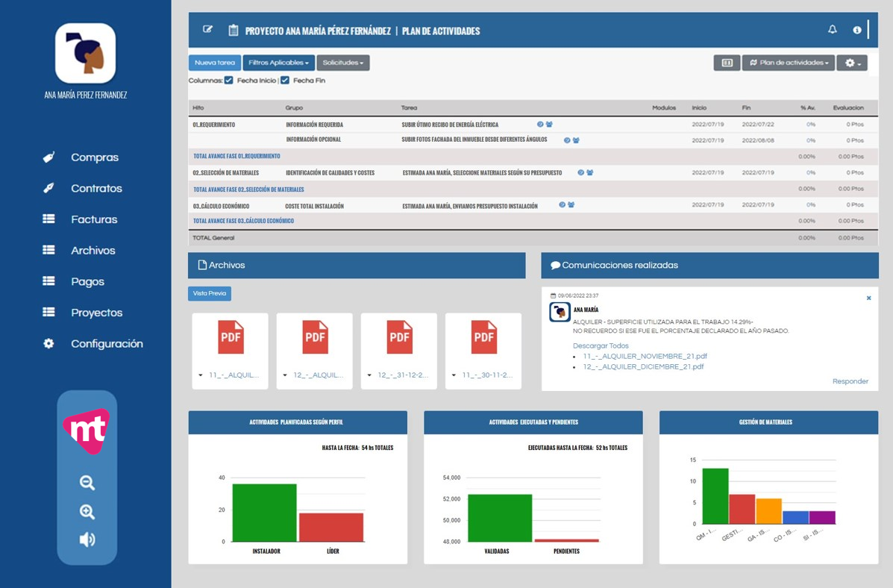Image resolution: width=893 pixels, height=588 pixels.
Task: Toggle the sidebar speaker sound icon
Action: point(87,539)
